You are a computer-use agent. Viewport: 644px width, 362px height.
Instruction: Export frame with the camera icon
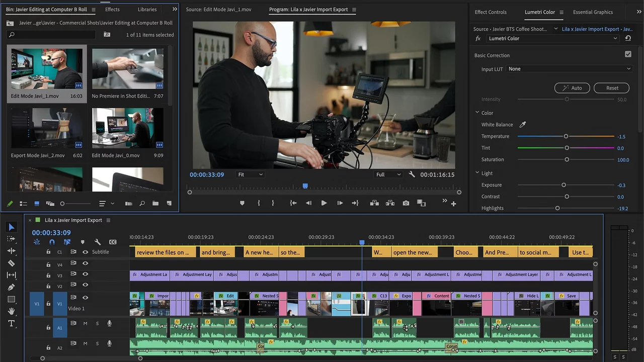pyautogui.click(x=406, y=203)
